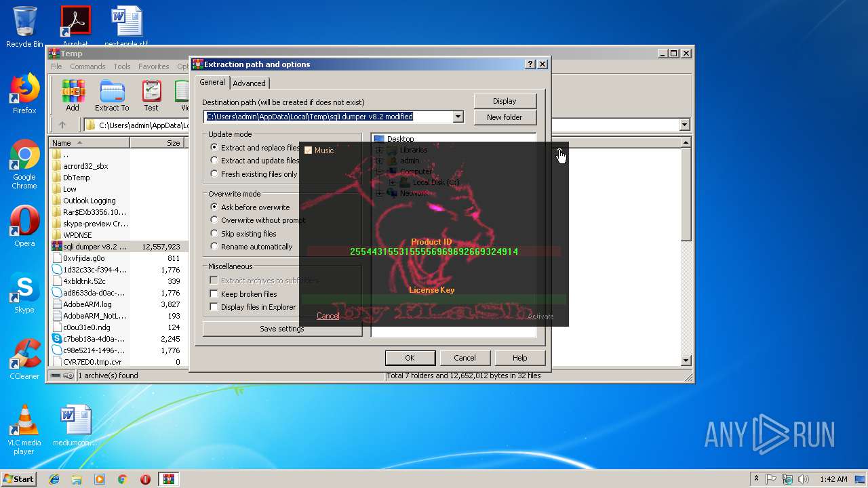Open the Recycle Bin desktop icon
This screenshot has width=868, height=488.
(x=24, y=27)
